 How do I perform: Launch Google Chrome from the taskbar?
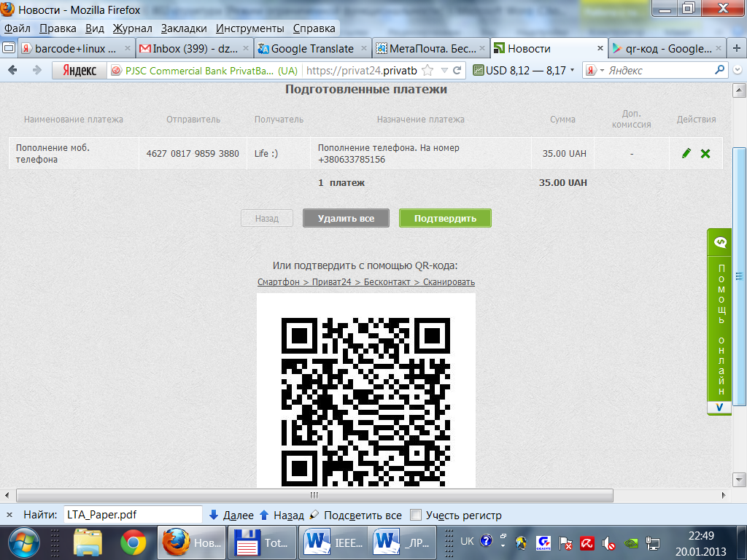[133, 542]
